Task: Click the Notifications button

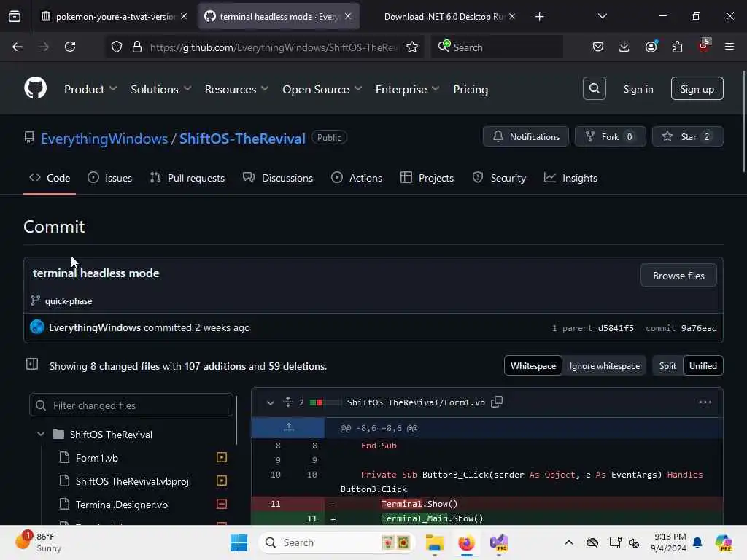Action: (x=525, y=136)
